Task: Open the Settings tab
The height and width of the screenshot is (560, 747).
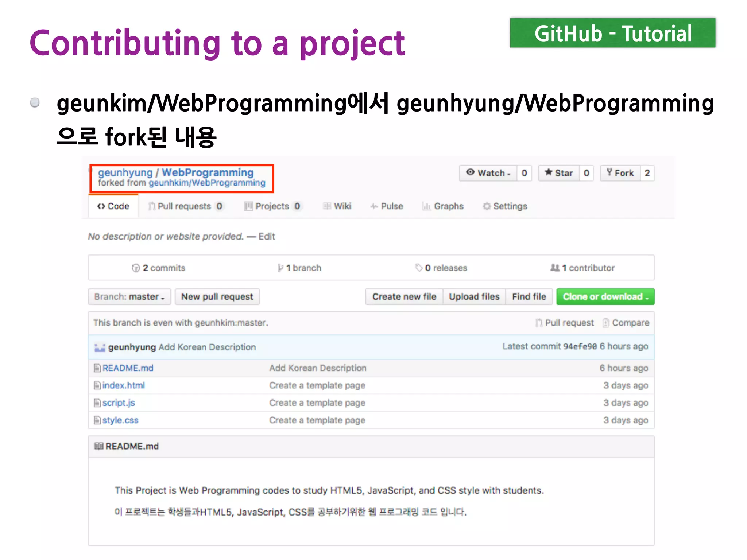Action: click(505, 206)
